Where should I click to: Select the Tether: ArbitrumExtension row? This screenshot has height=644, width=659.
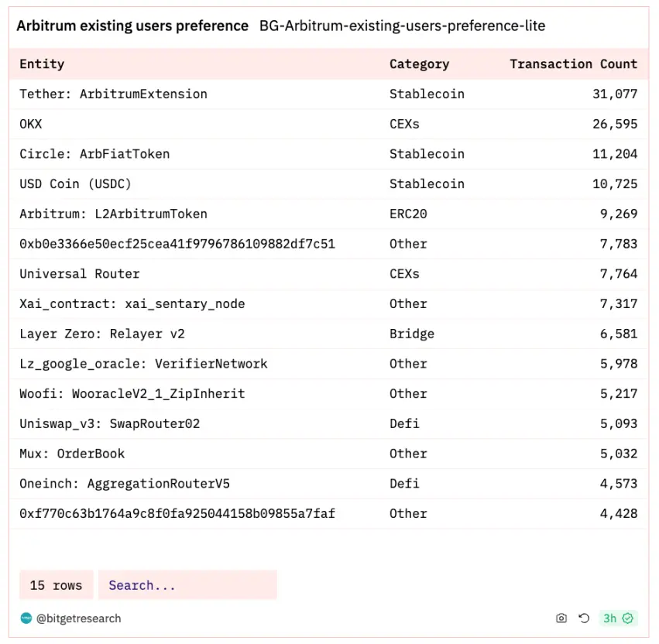point(113,94)
